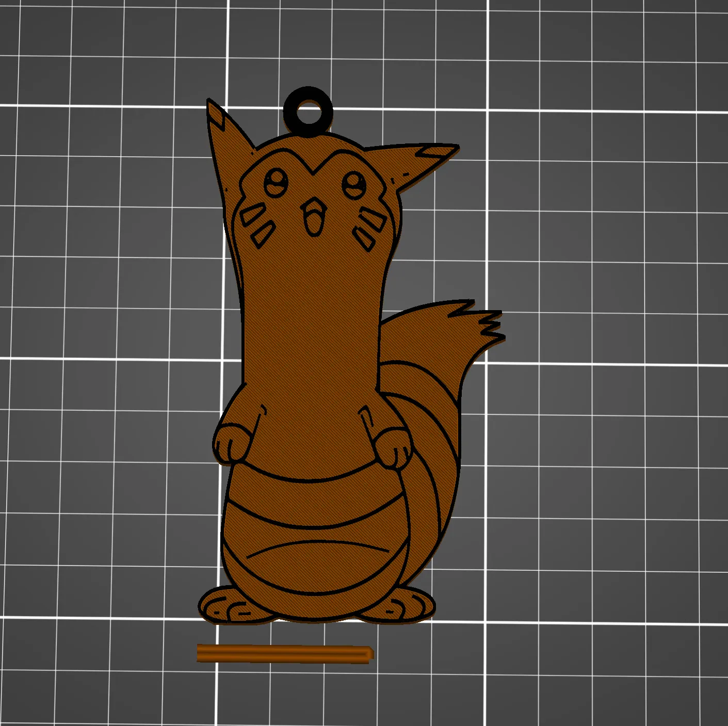Click the black keyring loop atop the model

308,112
